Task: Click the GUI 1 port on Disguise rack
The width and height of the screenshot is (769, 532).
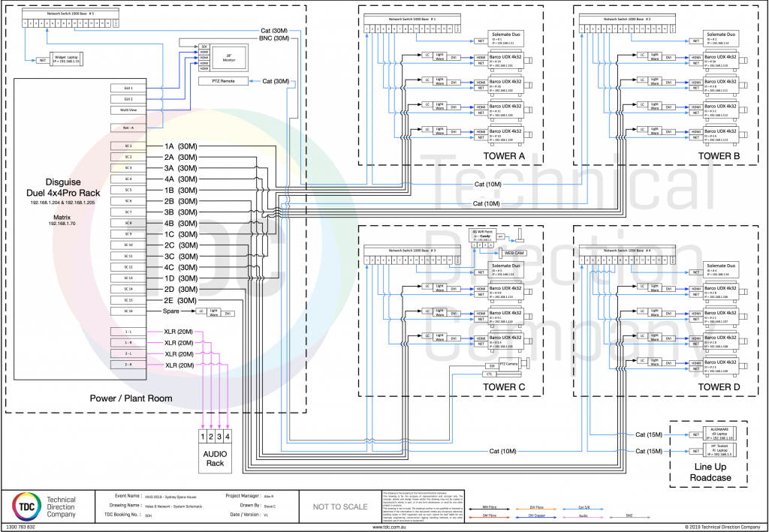Action: (x=128, y=89)
